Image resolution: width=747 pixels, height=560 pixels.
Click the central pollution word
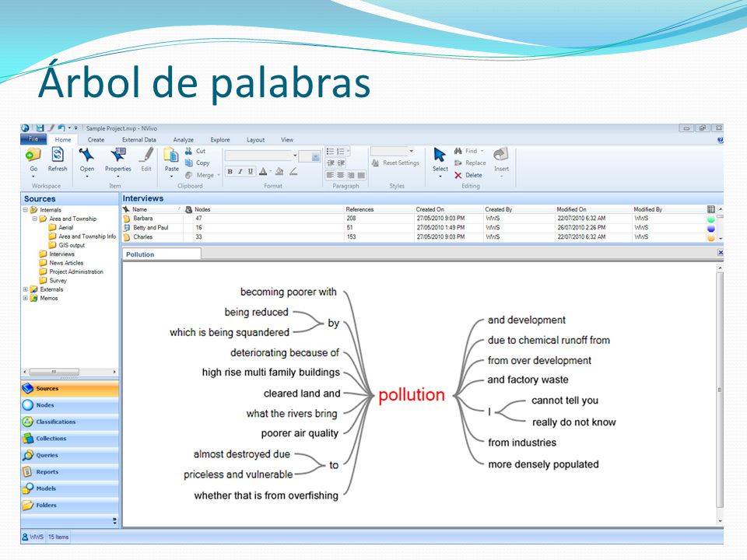tap(411, 395)
